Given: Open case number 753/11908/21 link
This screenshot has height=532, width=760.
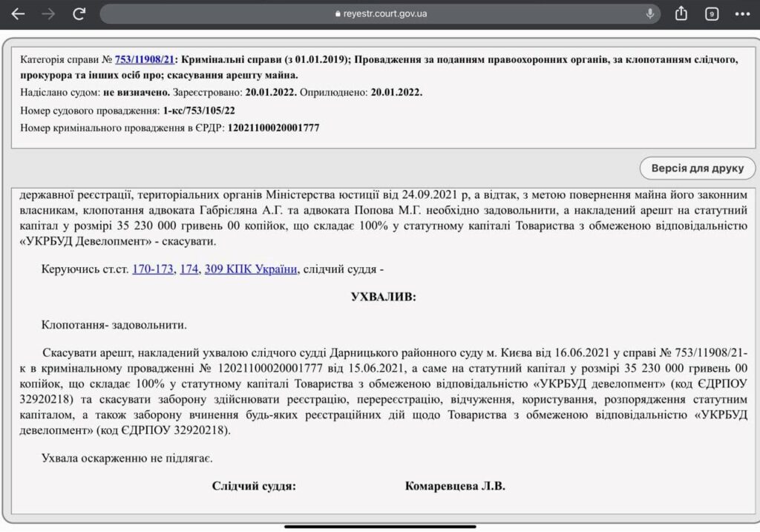Looking at the screenshot, I should [x=145, y=59].
